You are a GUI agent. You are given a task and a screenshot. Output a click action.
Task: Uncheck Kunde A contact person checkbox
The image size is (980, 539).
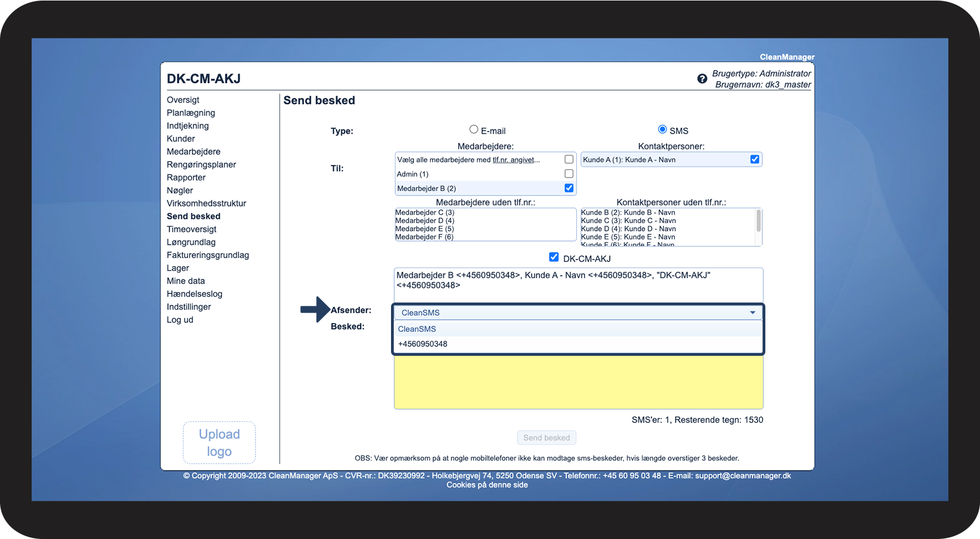(x=754, y=159)
